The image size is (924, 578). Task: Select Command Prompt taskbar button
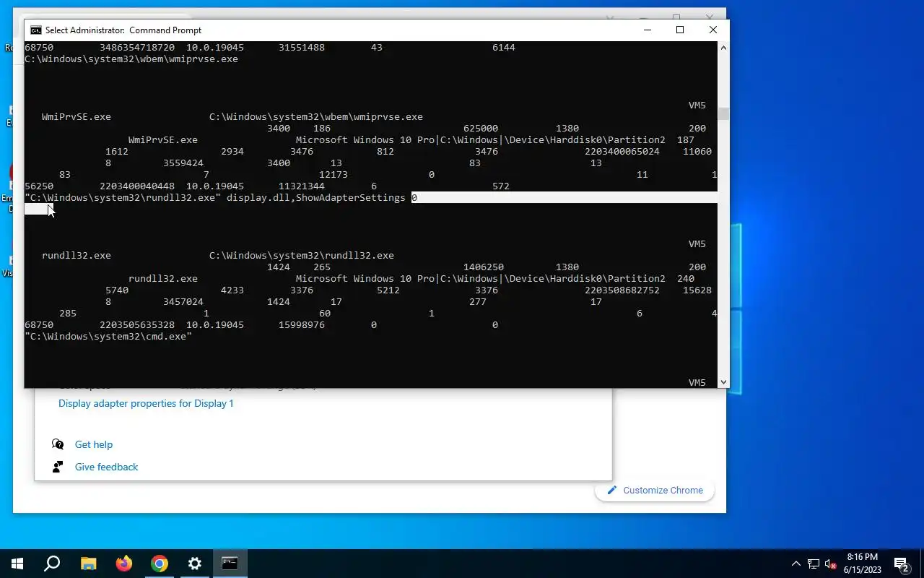[x=230, y=564]
